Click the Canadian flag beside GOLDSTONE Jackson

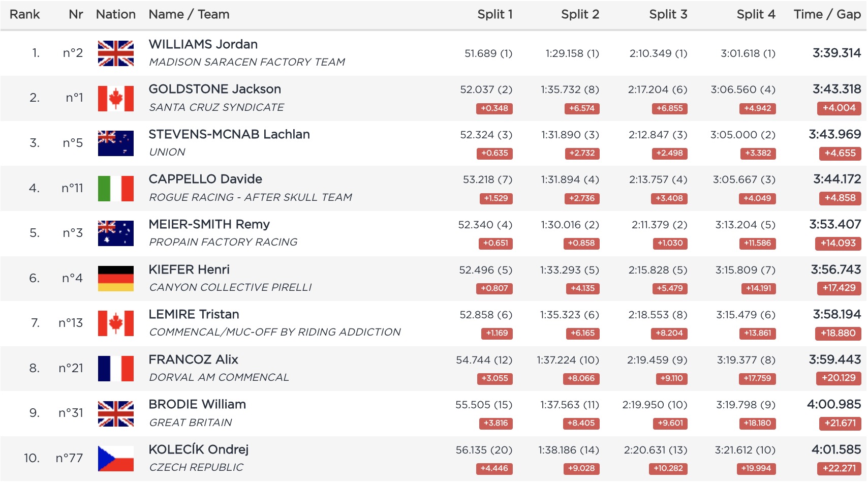click(x=116, y=98)
